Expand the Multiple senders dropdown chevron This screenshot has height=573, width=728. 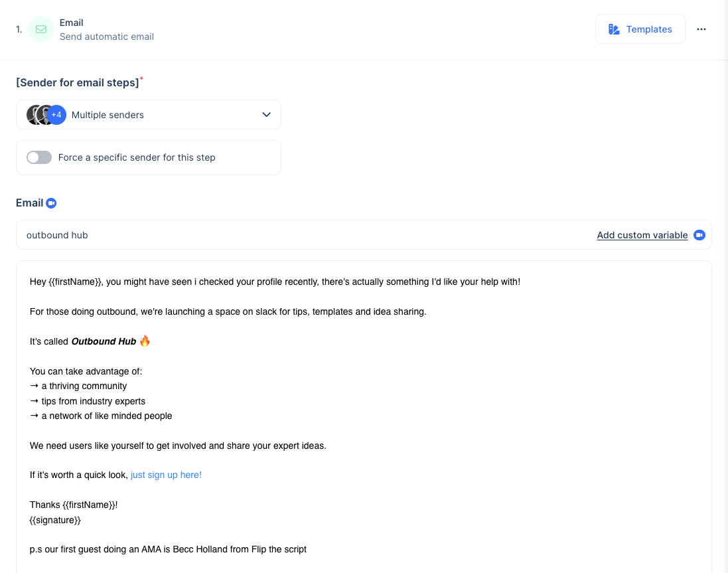[267, 115]
